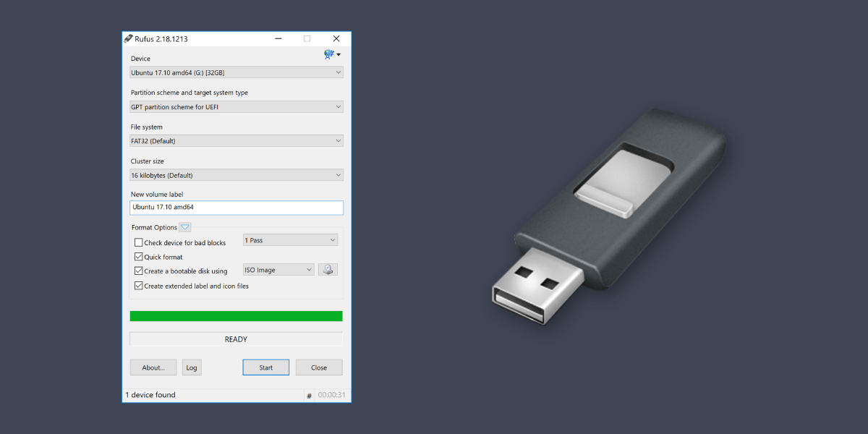Change the File system dropdown

click(x=237, y=140)
